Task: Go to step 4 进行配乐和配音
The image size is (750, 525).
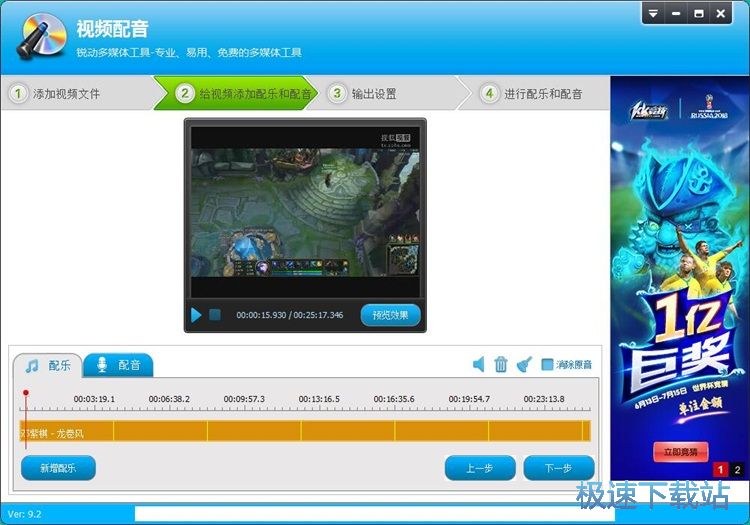Action: [534, 93]
